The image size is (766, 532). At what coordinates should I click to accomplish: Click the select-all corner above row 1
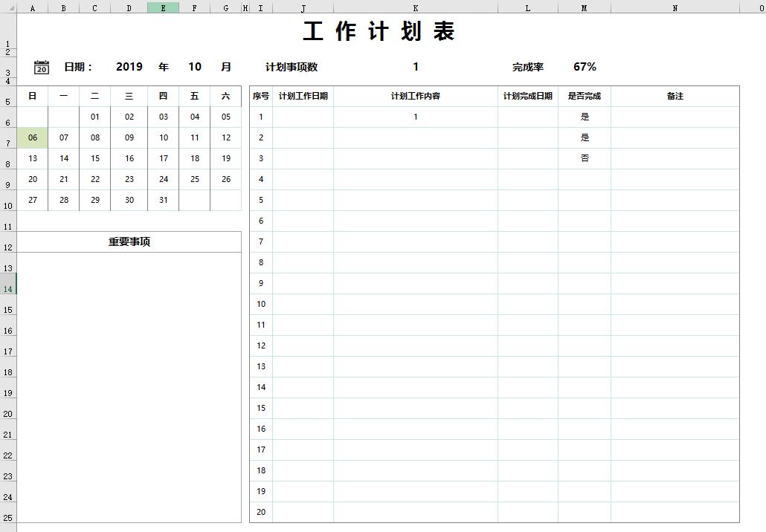(7, 7)
